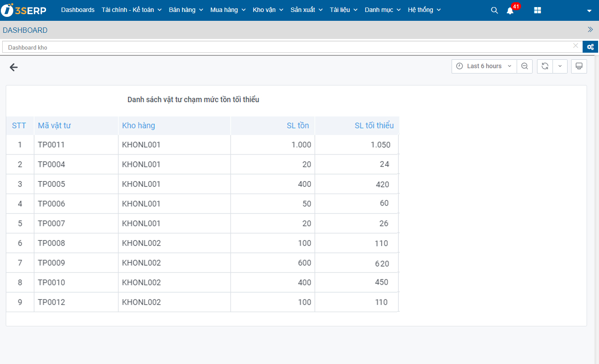The width and height of the screenshot is (599, 364).
Task: Refresh the dashboard data
Action: click(545, 66)
